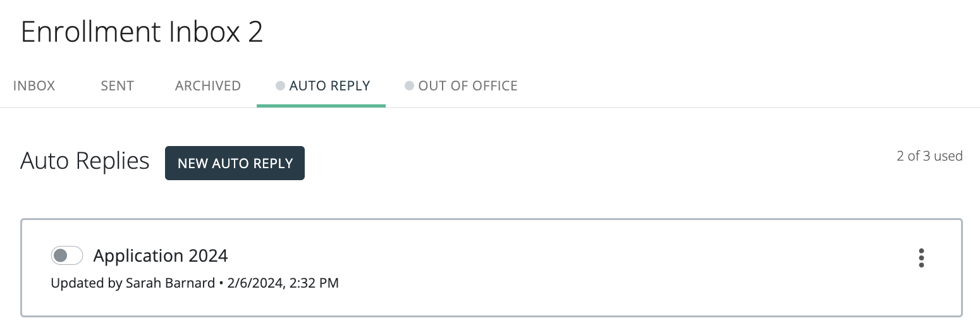Select the AUTO REPLY tab
Screen dimensions: 980x330
click(329, 86)
